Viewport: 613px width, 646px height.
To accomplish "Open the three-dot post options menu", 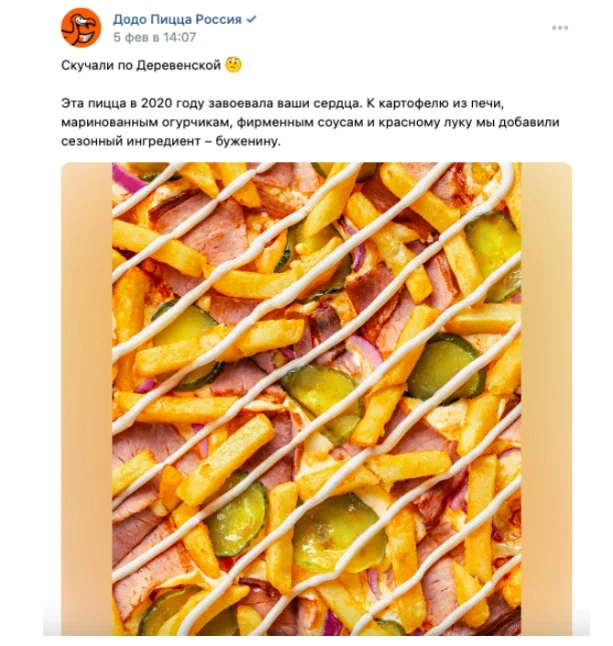I will pos(560,28).
